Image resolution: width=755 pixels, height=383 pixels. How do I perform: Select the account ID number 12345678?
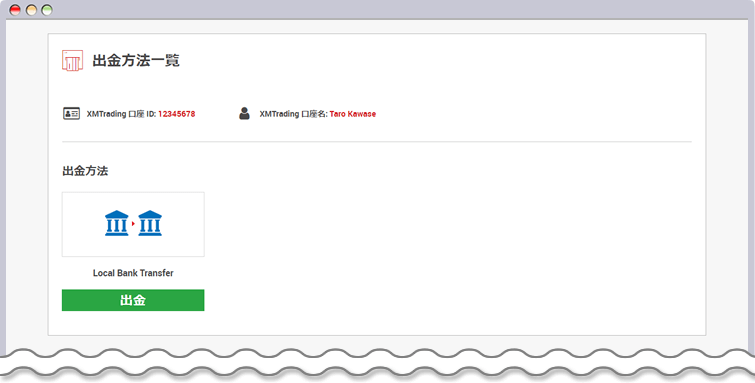(x=177, y=114)
